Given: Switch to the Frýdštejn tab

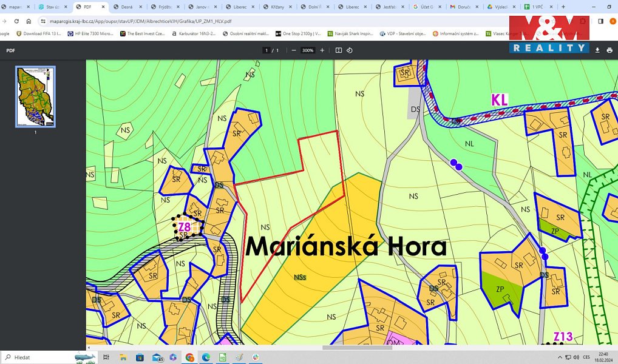Looking at the screenshot, I should click(x=165, y=7).
